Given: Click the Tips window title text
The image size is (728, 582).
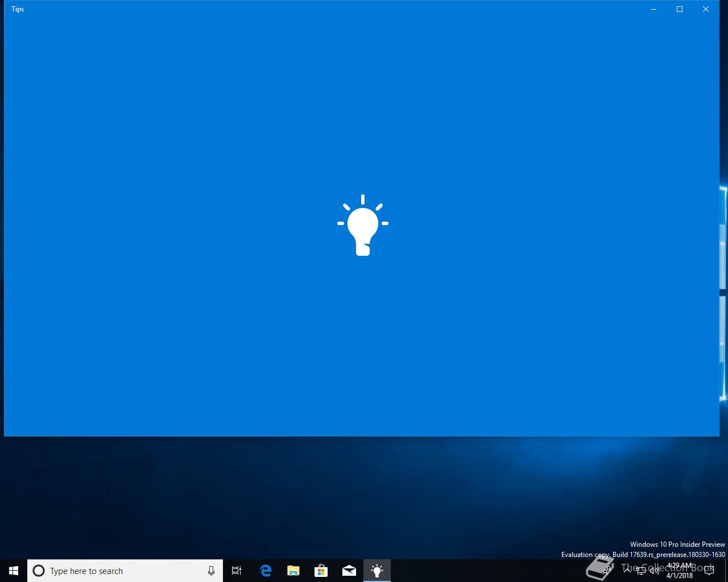Looking at the screenshot, I should 18,9.
